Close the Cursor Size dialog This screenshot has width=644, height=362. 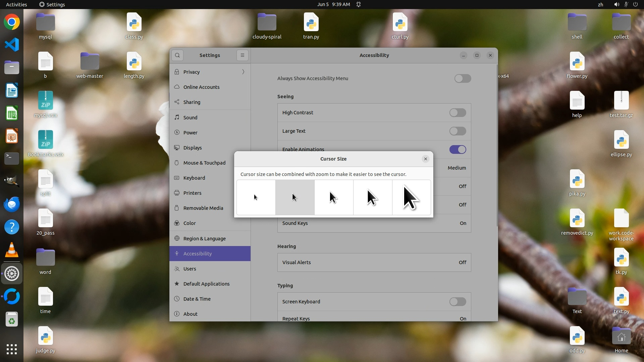pyautogui.click(x=425, y=159)
